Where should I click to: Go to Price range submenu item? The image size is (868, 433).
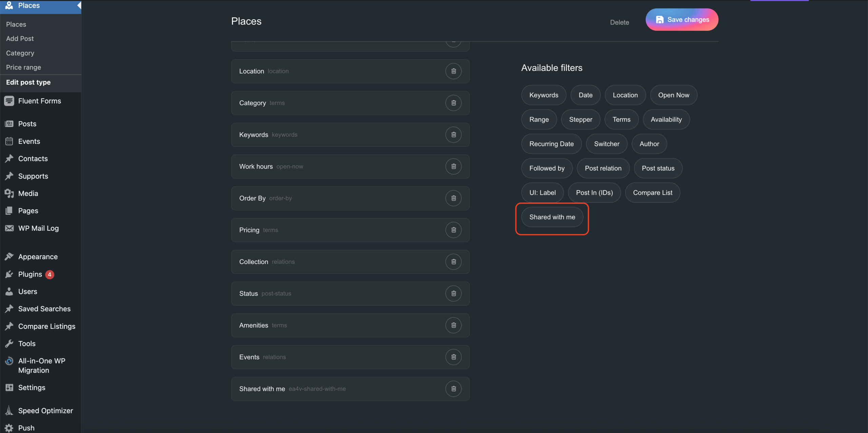(x=23, y=67)
